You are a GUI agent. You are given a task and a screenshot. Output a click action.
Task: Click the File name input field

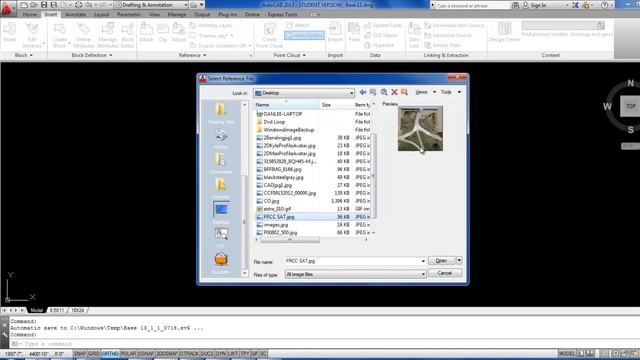[353, 261]
